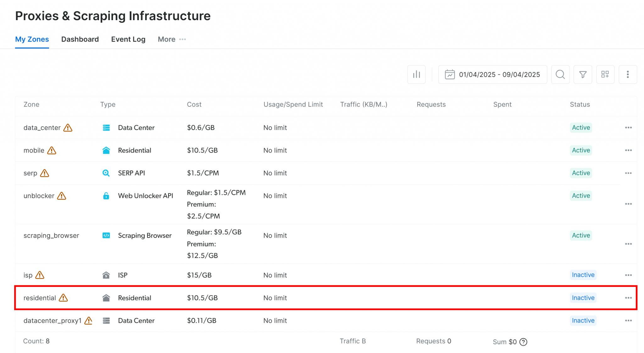
Task: Click the Scraping Browser code icon
Action: tap(106, 235)
